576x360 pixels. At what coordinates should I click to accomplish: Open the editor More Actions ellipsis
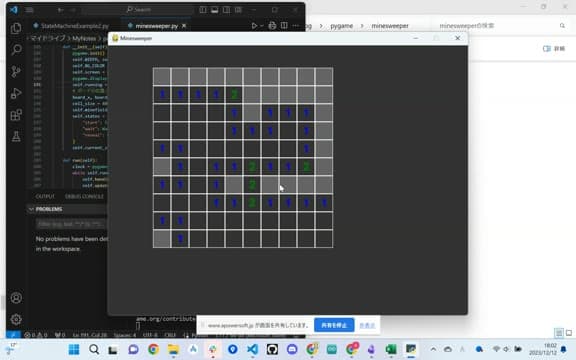click(296, 25)
